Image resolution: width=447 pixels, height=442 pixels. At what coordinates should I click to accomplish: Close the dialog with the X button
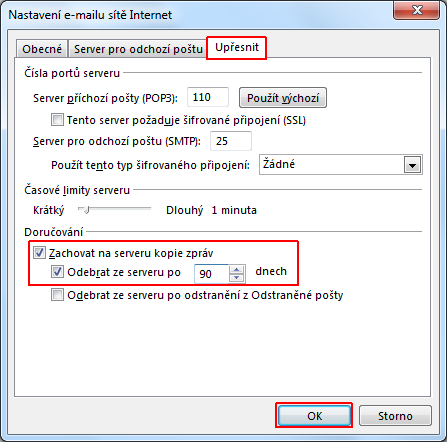(417, 10)
